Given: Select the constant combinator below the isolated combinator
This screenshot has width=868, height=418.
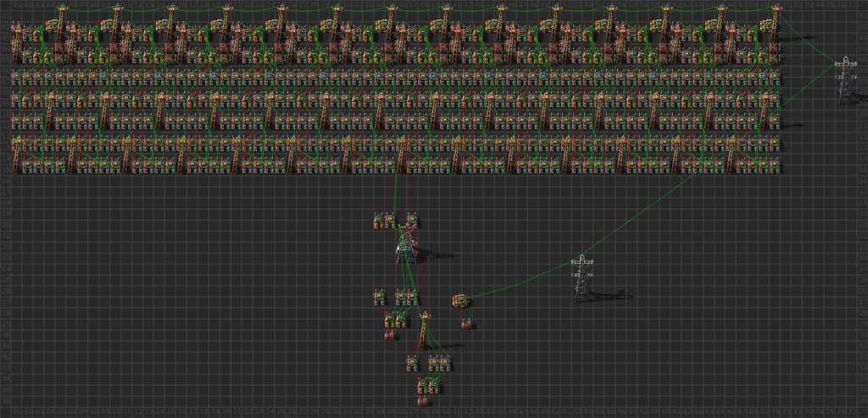Looking at the screenshot, I should (x=466, y=323).
